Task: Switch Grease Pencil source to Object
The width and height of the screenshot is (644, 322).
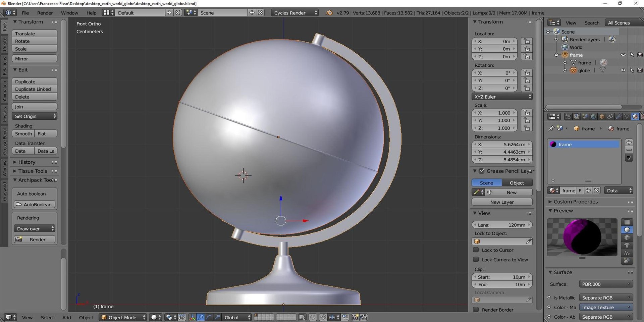Action: pyautogui.click(x=517, y=183)
